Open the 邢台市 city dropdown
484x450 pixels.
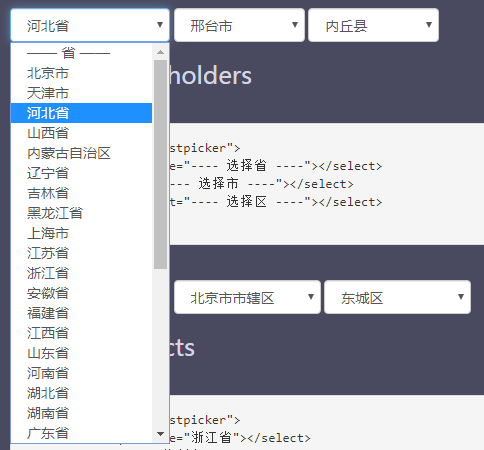(x=239, y=25)
